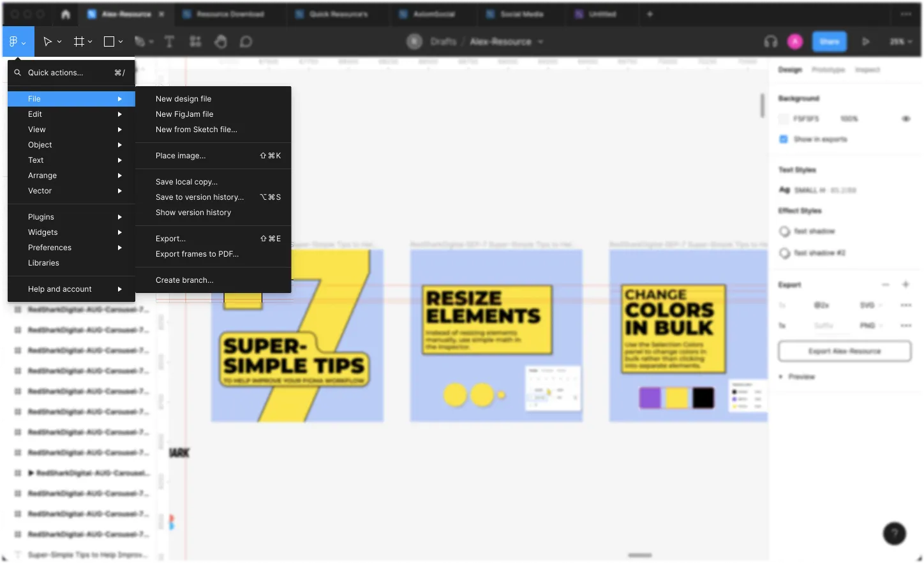Select the Move tool
The height and width of the screenshot is (563, 924).
48,41
